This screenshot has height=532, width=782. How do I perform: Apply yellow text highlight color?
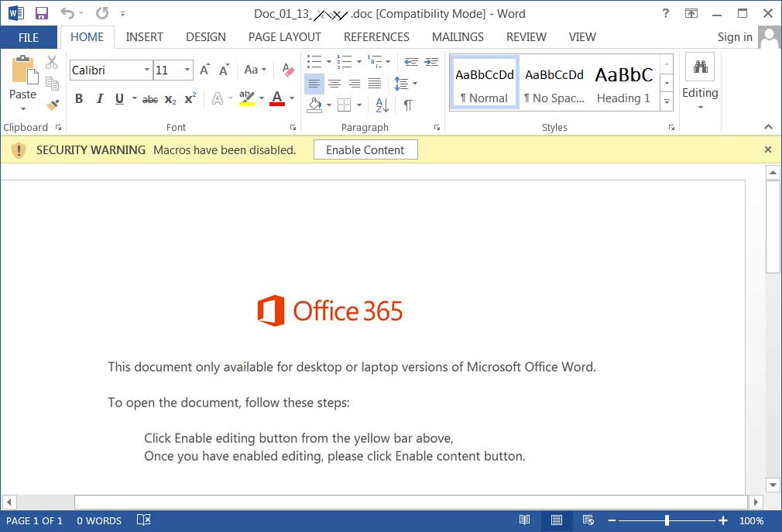tap(247, 98)
